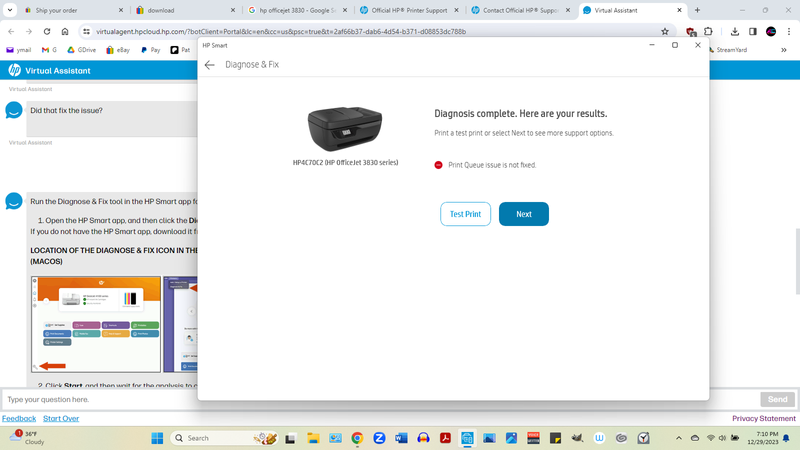
Task: Open the Chrome three-dot menu
Action: click(789, 32)
